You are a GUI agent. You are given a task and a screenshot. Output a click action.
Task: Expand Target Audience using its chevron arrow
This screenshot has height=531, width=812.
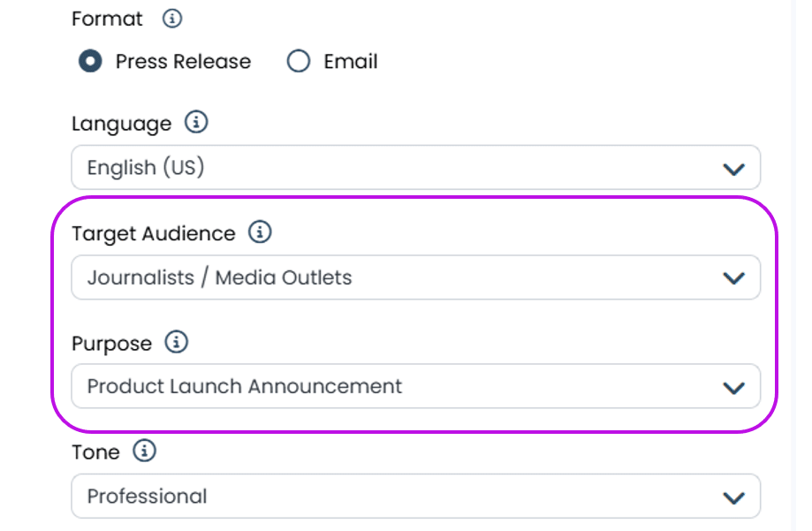pos(733,278)
